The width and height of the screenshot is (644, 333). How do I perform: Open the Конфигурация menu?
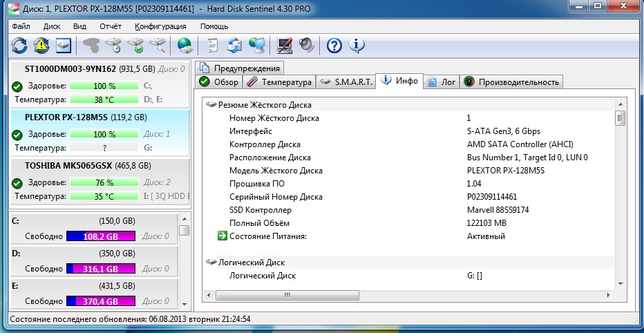(x=160, y=26)
